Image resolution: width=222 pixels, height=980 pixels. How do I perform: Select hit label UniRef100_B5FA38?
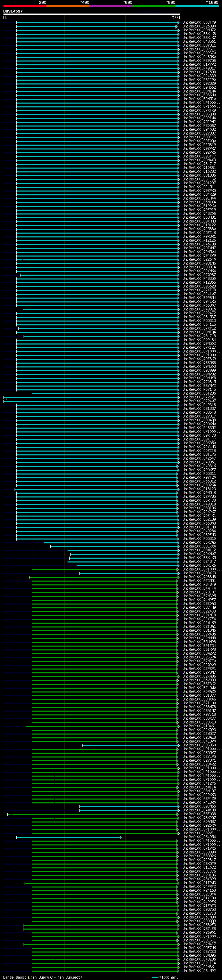pyautogui.click(x=199, y=814)
